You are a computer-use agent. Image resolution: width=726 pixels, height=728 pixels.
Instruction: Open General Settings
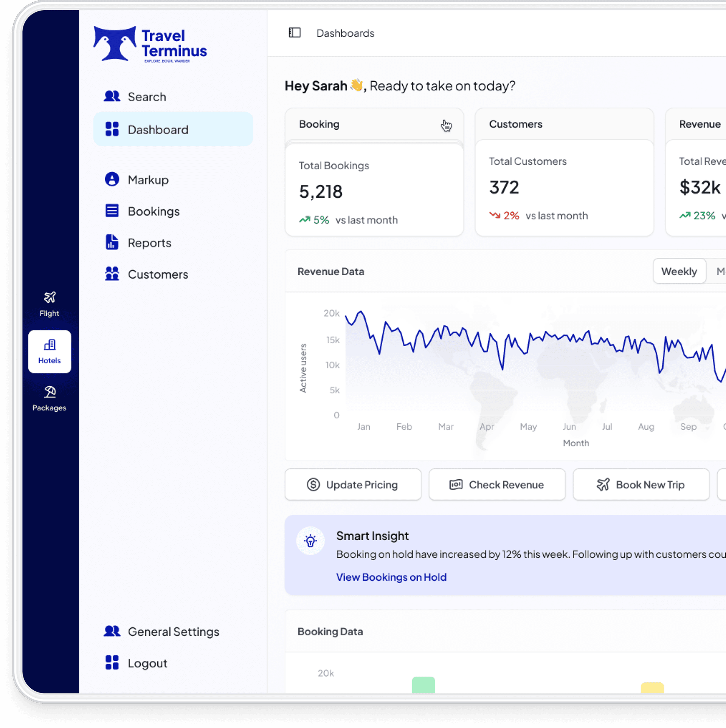tap(173, 632)
